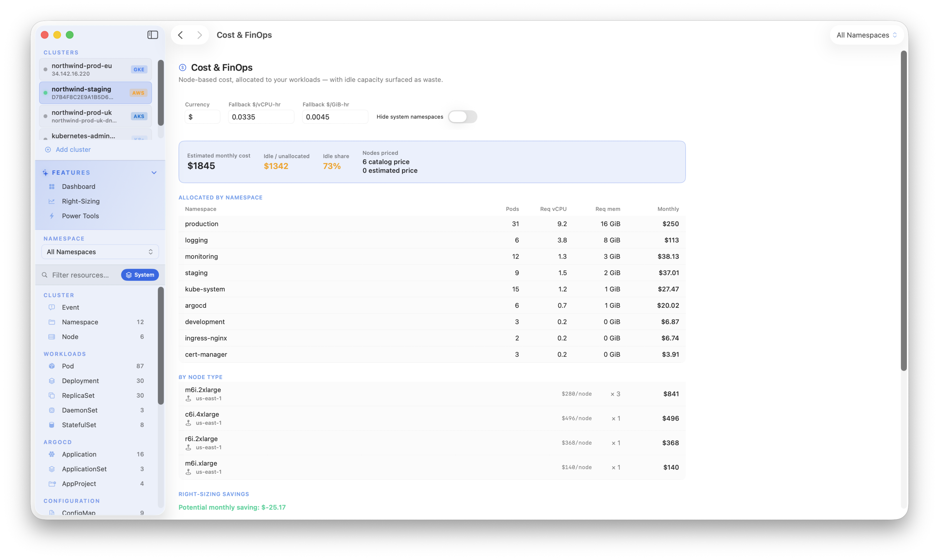Click the Add cluster plus icon
Screen dimensions: 939x560
[x=48, y=149]
